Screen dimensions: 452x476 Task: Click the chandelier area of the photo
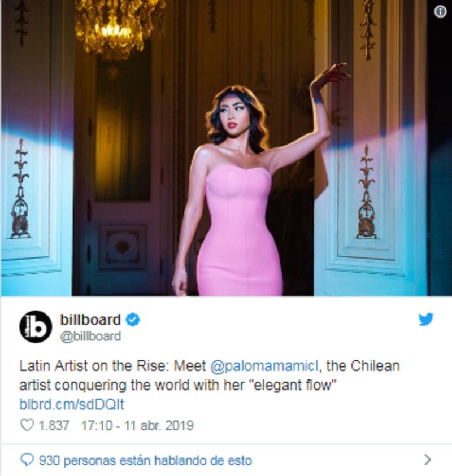point(120,27)
